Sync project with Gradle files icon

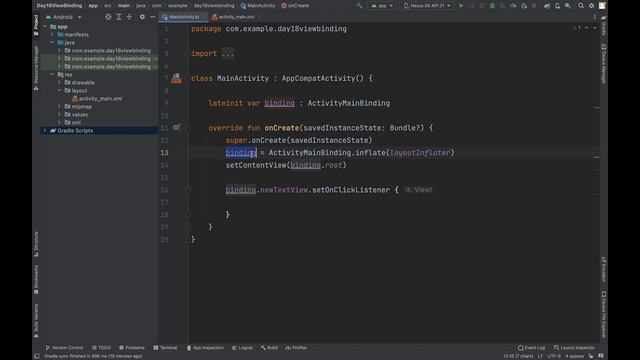(547, 6)
